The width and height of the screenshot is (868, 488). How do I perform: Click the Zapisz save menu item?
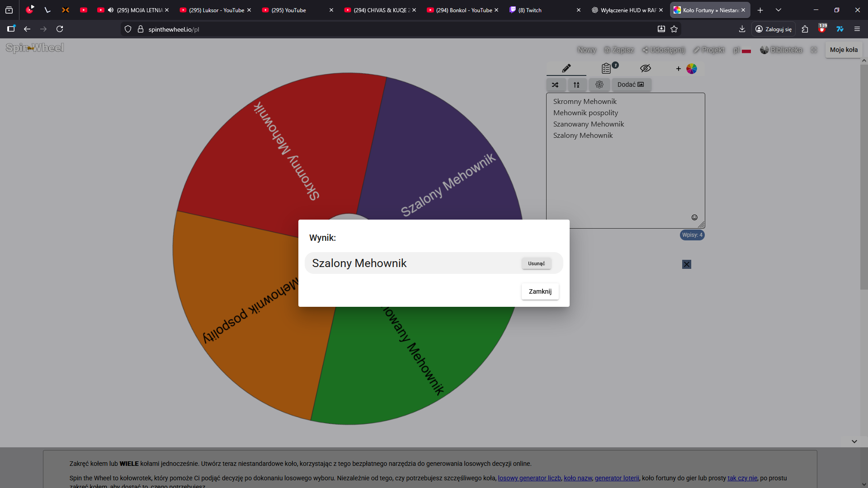619,50
